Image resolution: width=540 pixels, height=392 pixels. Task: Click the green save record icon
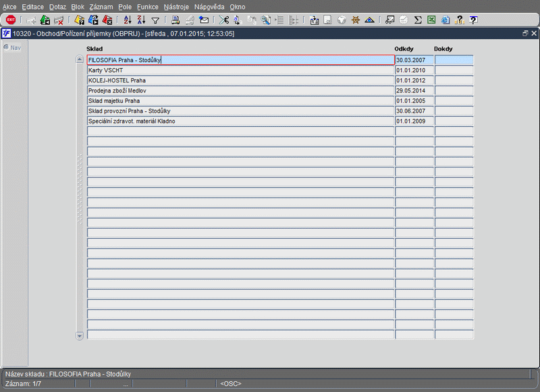point(45,20)
